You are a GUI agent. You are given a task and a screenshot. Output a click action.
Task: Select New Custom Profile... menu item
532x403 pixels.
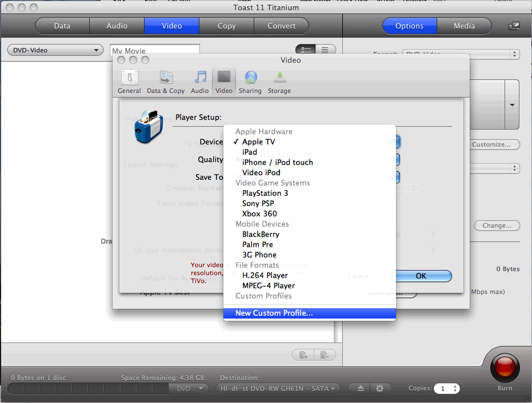tap(310, 313)
